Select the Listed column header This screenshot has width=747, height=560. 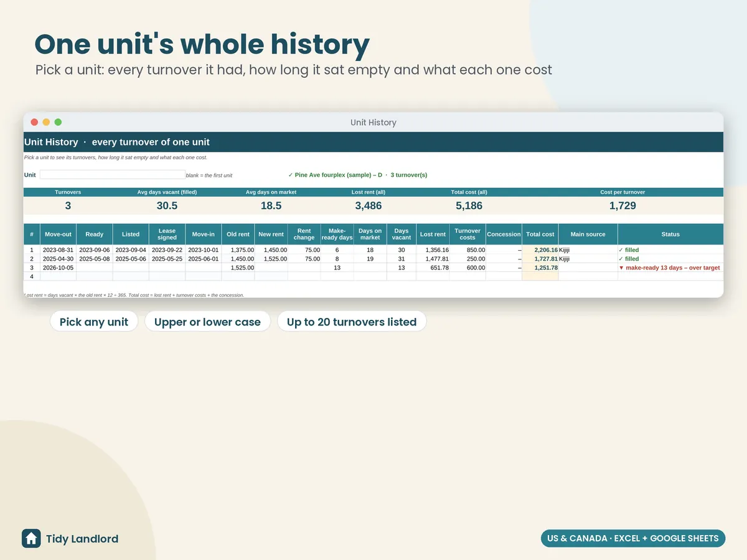(x=131, y=234)
